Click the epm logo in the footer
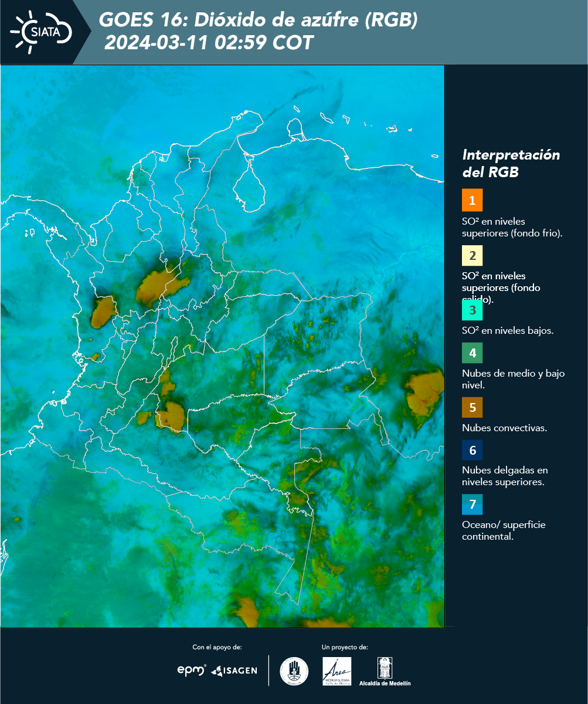 coord(192,670)
